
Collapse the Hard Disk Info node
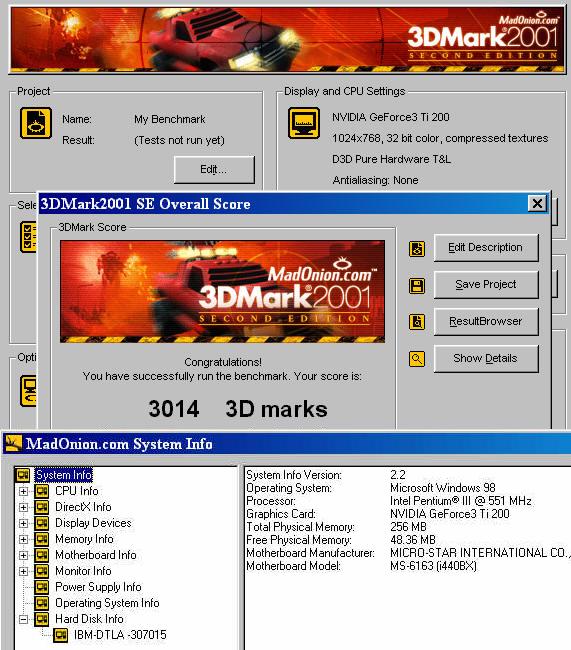tap(24, 619)
